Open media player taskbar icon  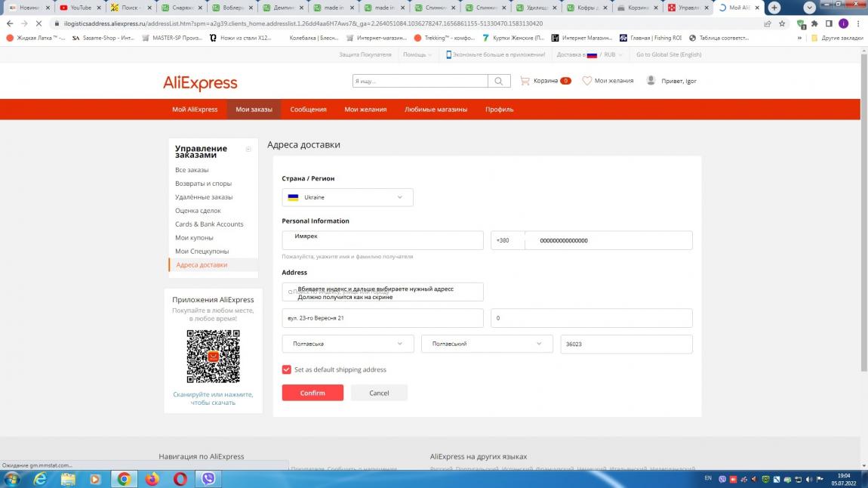click(95, 479)
